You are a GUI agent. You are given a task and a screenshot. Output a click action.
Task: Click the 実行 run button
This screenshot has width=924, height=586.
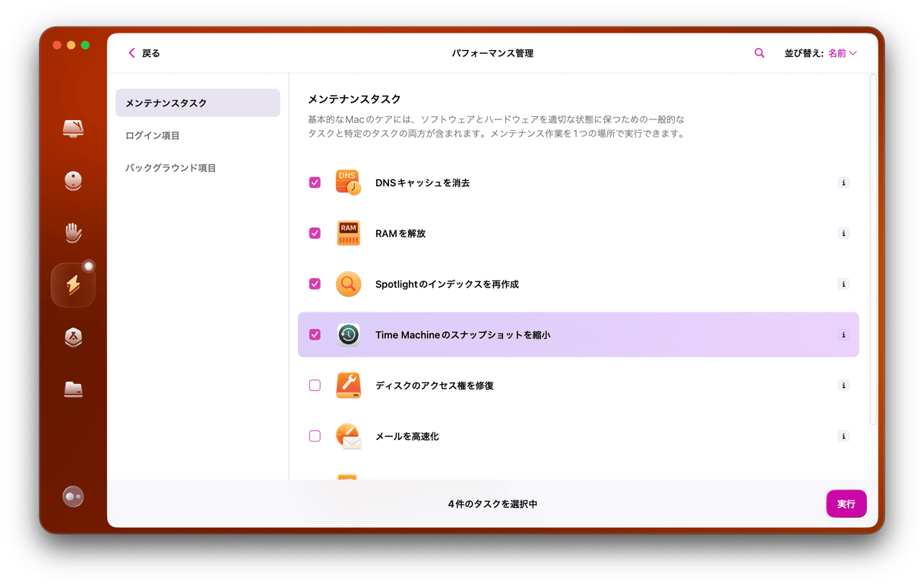point(846,504)
